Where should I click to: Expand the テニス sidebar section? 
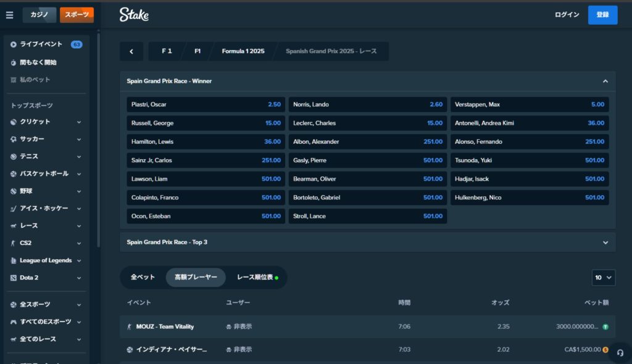pos(79,157)
